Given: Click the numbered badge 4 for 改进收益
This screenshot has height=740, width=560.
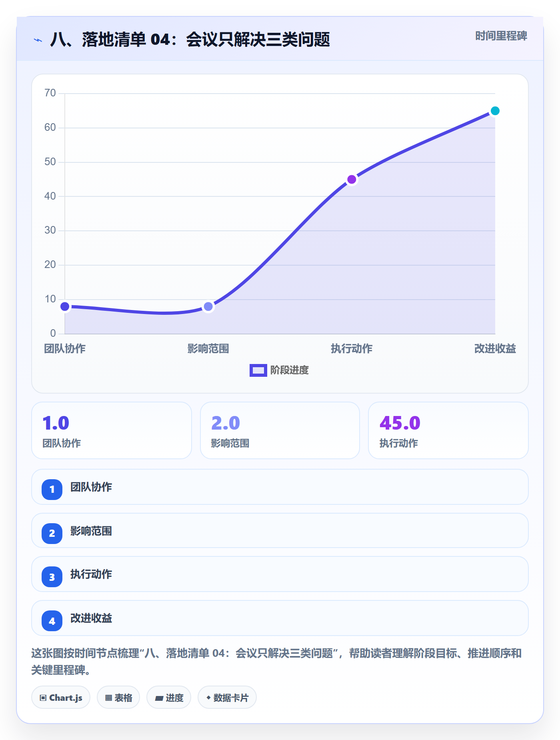Looking at the screenshot, I should [52, 621].
